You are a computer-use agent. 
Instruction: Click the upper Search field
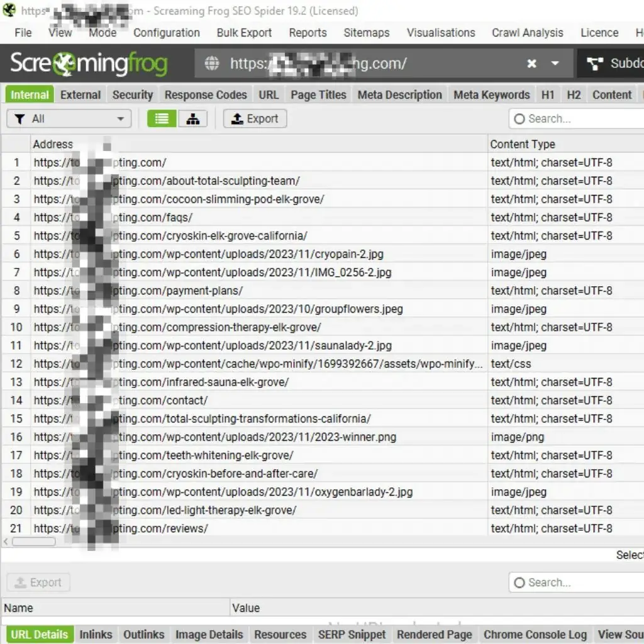pos(576,119)
